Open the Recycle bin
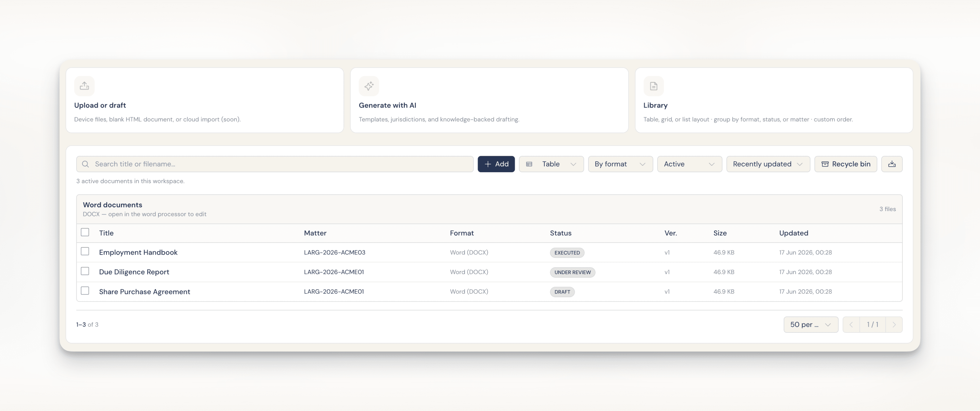The image size is (980, 411). click(846, 164)
